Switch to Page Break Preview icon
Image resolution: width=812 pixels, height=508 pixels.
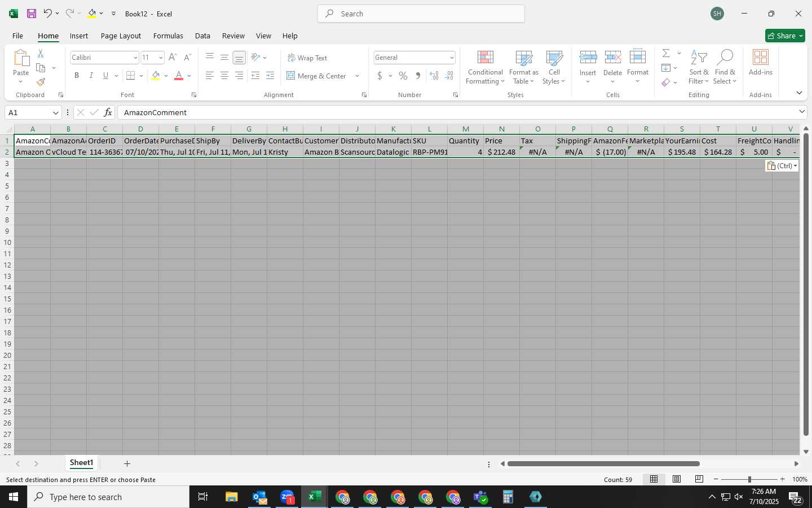point(699,479)
